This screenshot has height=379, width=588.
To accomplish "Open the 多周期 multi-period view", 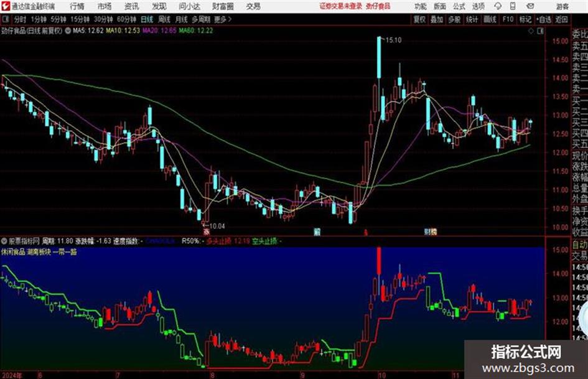I will click(x=201, y=19).
